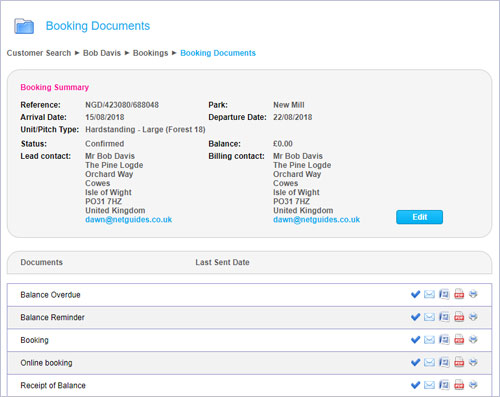Email the Balance Overdue document
This screenshot has height=397, width=500.
pyautogui.click(x=429, y=294)
